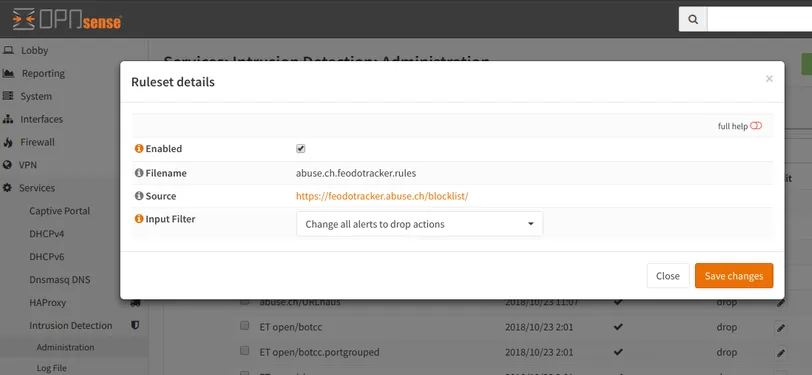Click the Services gear icon
The height and width of the screenshot is (375, 812).
[x=7, y=188]
